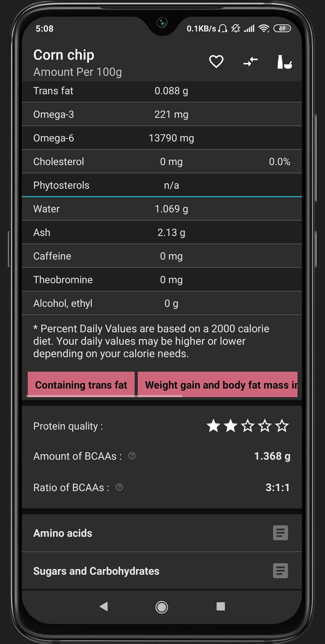
Task: Tap the Android home navigation button
Action: click(162, 607)
